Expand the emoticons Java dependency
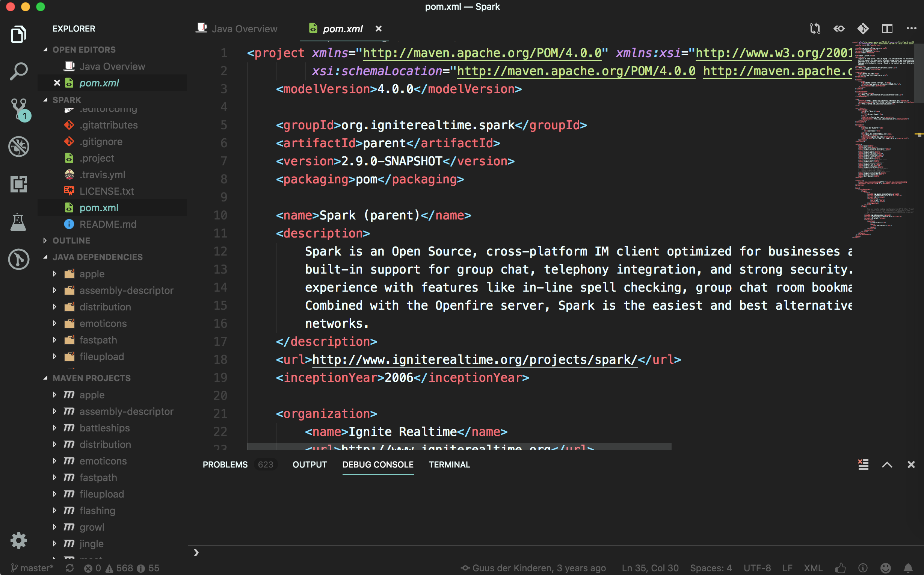The height and width of the screenshot is (575, 924). coord(56,323)
